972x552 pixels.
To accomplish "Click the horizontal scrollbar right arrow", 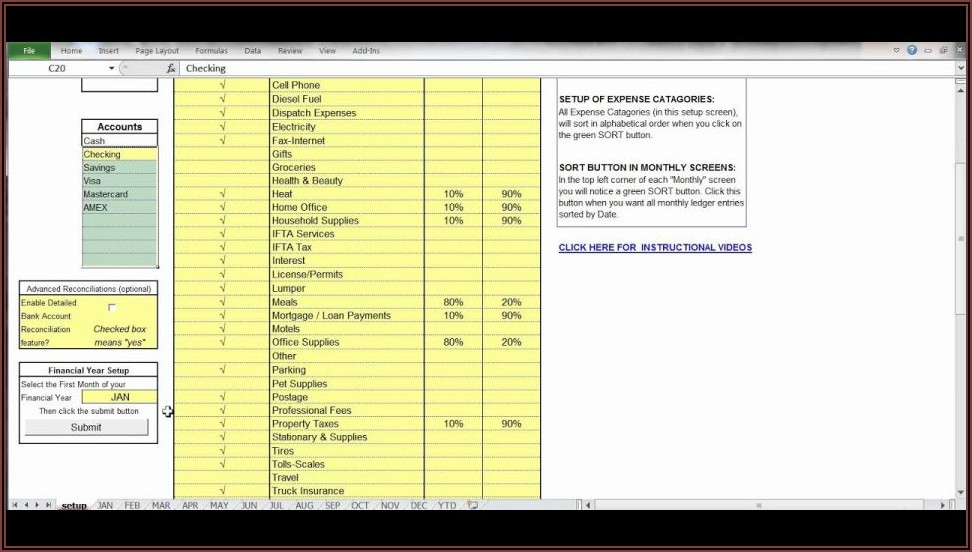I will 943,505.
